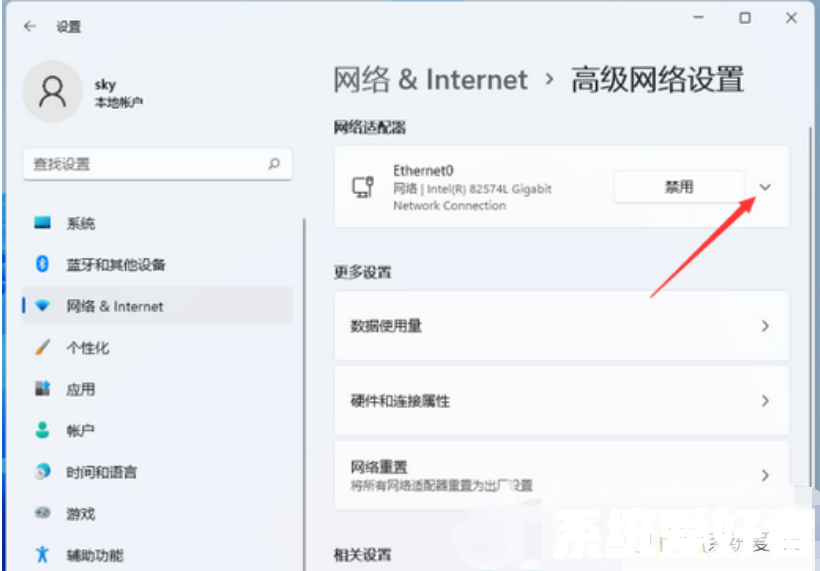Open 网络重置 via its right chevron
820x571 pixels.
click(765, 476)
